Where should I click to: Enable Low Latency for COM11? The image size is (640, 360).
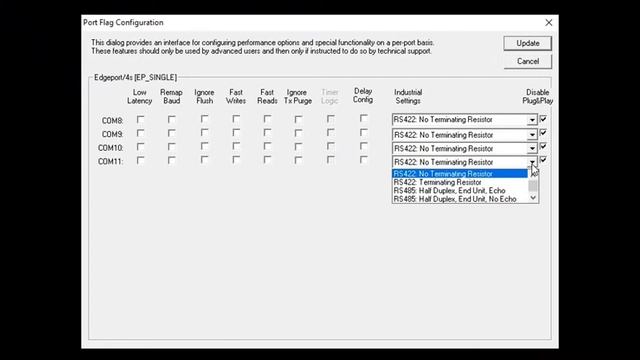[140, 160]
